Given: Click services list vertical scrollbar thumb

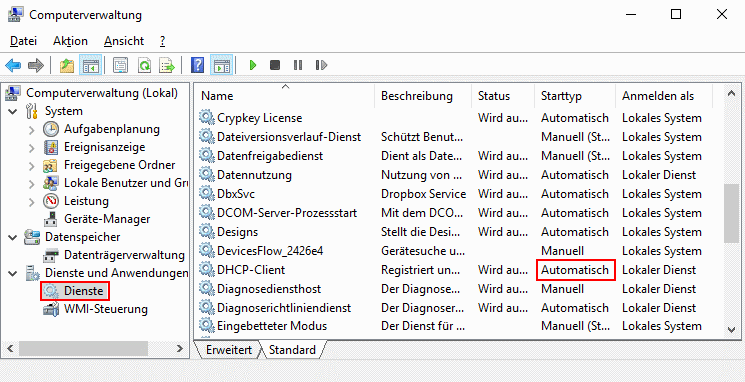Looking at the screenshot, I should point(731,213).
